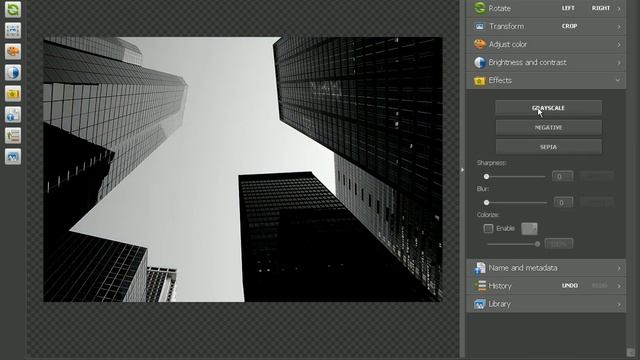Apply the GRAYSCALE effect

coord(548,108)
